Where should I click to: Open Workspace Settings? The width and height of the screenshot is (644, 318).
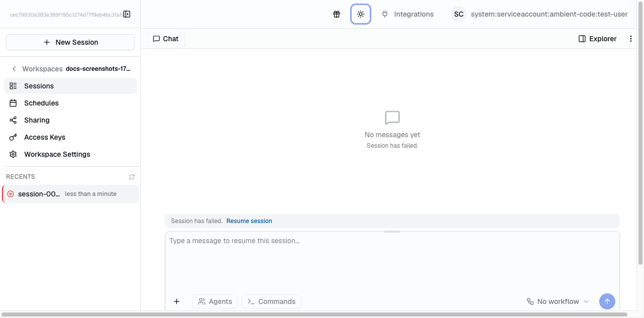pos(57,154)
